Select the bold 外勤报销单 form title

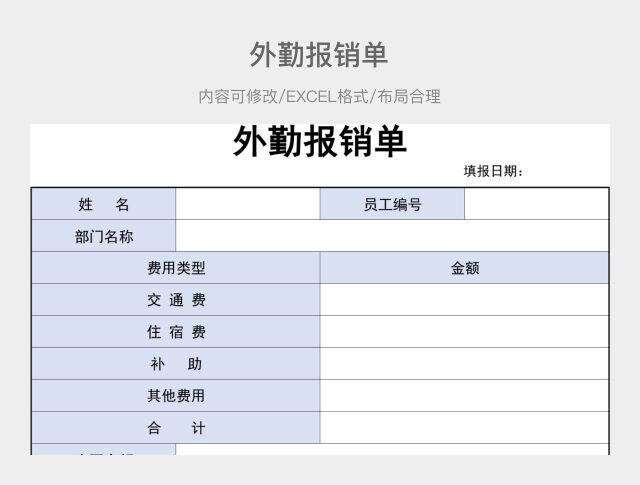(319, 142)
